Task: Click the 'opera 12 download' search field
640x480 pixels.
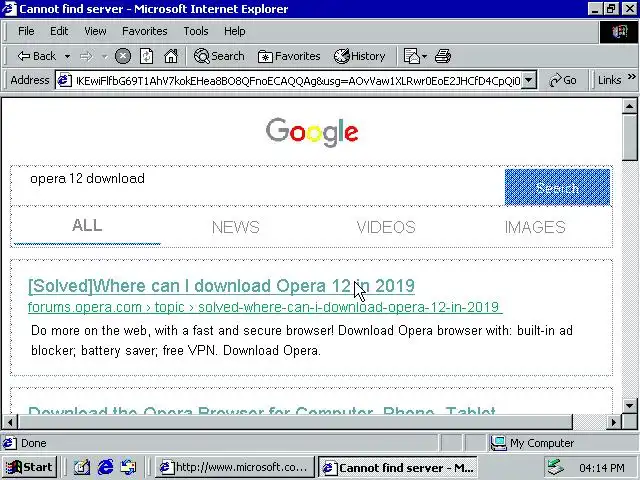Action: tap(258, 186)
